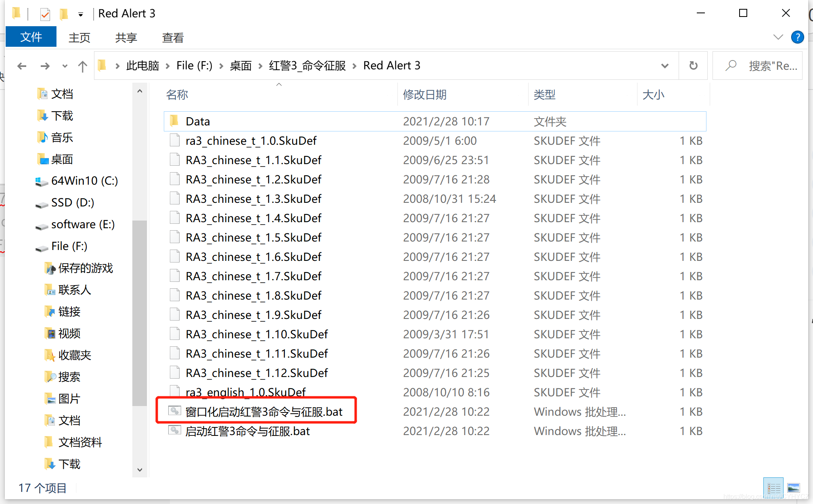The image size is (813, 504).
Task: Select the RA3_chinese_t_1.4.SkuDef file
Action: tap(253, 218)
